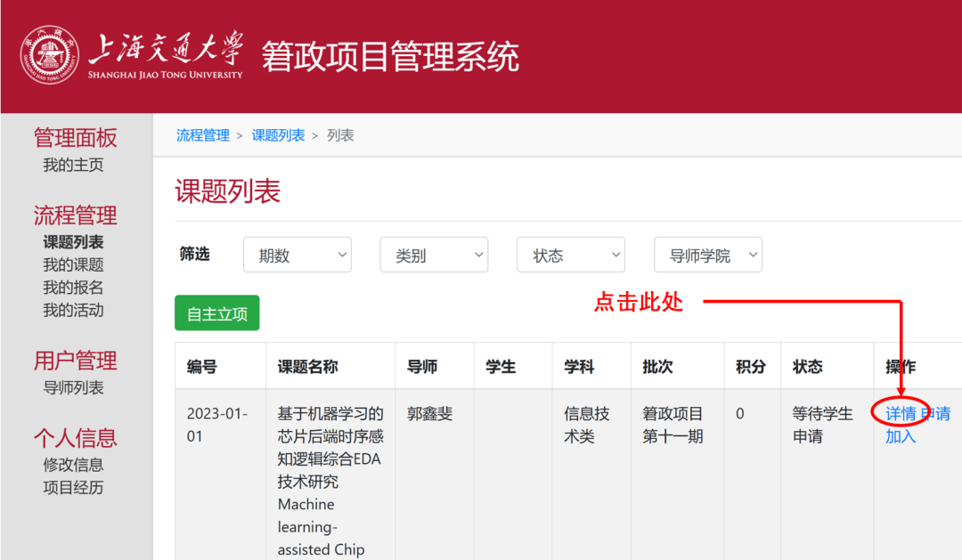Image resolution: width=962 pixels, height=560 pixels.
Task: Expand the 类别 filter dropdown
Action: point(434,256)
